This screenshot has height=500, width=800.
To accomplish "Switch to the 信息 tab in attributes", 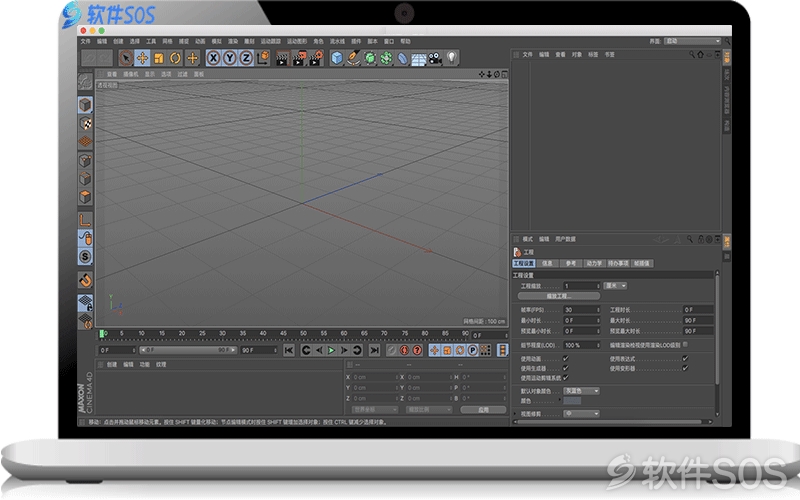I will pos(547,263).
